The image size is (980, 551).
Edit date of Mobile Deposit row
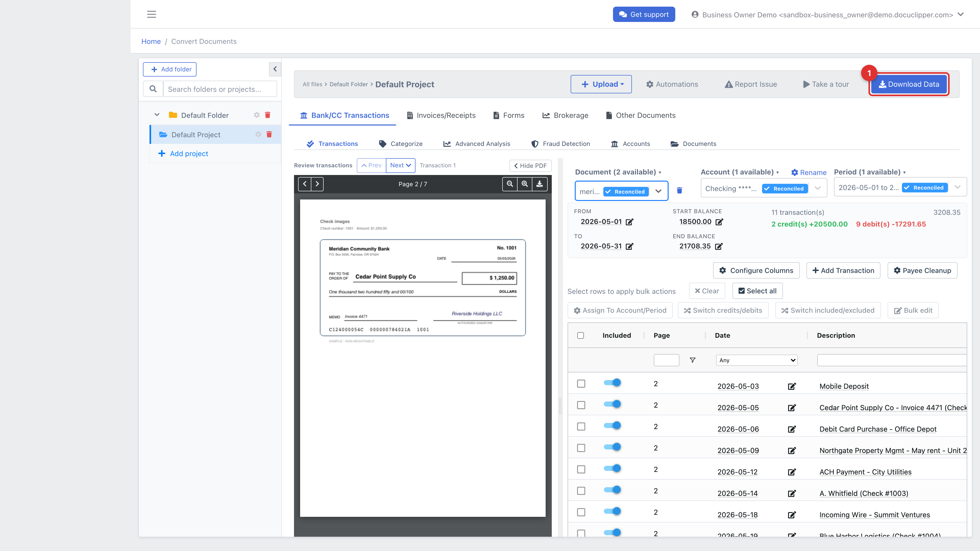coord(792,386)
